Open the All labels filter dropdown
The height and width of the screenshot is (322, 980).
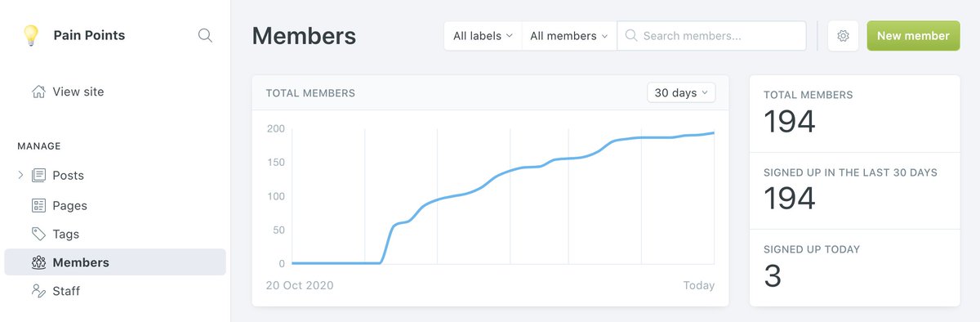point(483,36)
